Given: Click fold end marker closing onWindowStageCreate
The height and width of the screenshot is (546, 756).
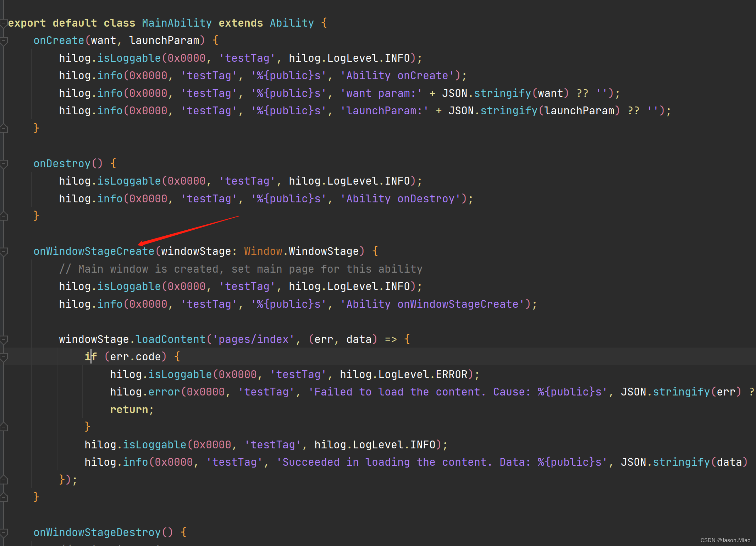Looking at the screenshot, I should (x=4, y=497).
